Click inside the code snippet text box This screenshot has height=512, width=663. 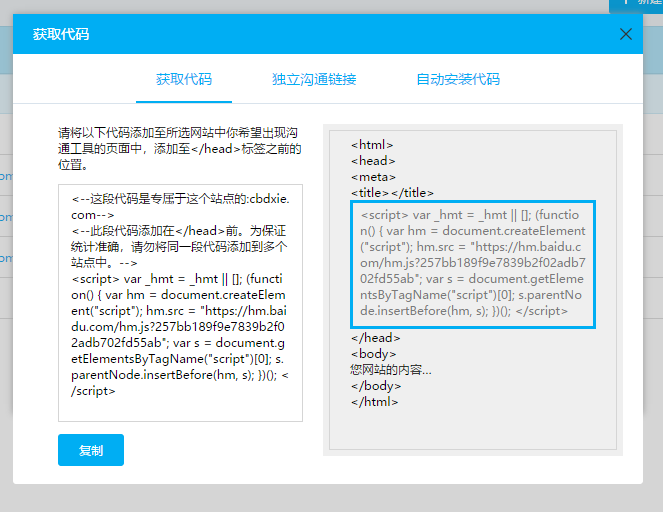181,303
